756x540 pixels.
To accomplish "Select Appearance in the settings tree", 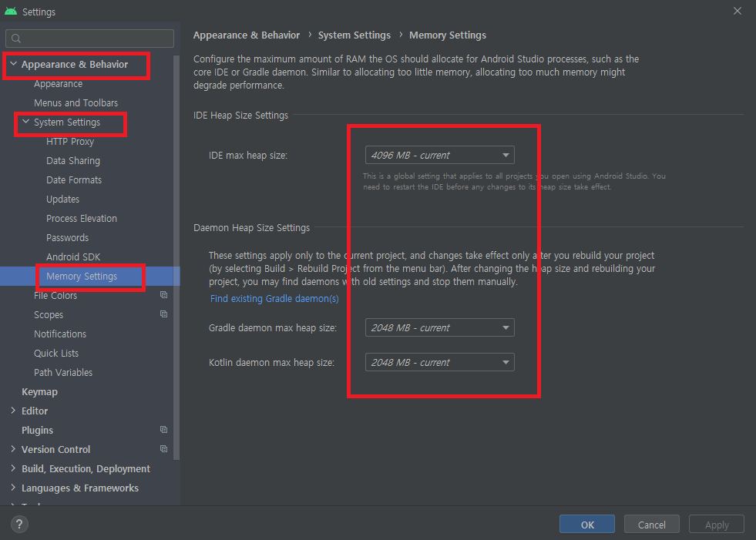I will coord(59,84).
